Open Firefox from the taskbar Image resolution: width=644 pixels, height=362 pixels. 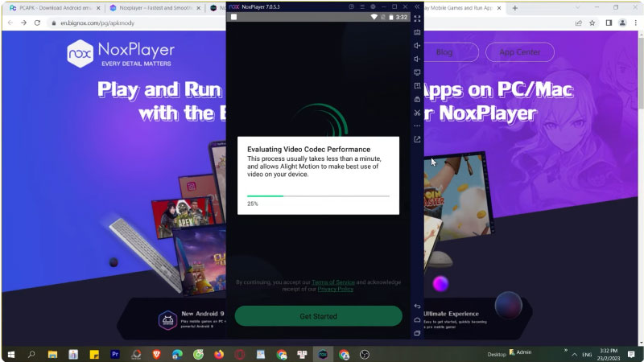coord(219,354)
